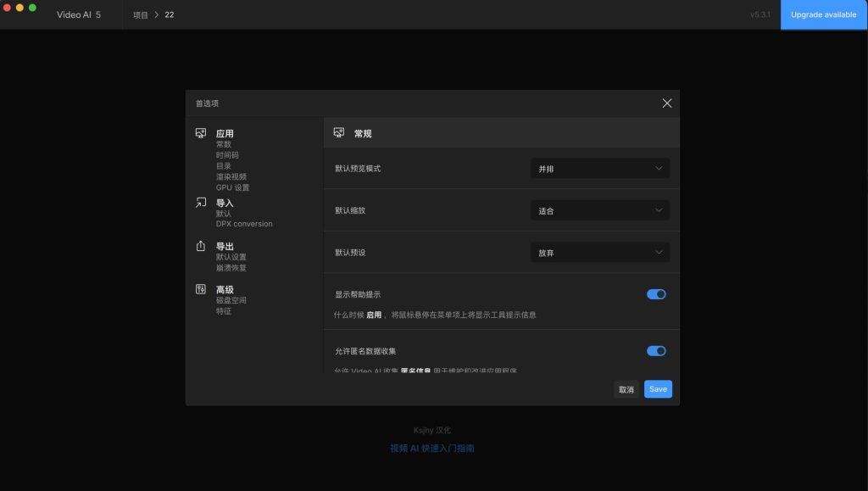Expand the 默认缩放 dropdown set to 适合
868x491 pixels.
click(x=599, y=209)
